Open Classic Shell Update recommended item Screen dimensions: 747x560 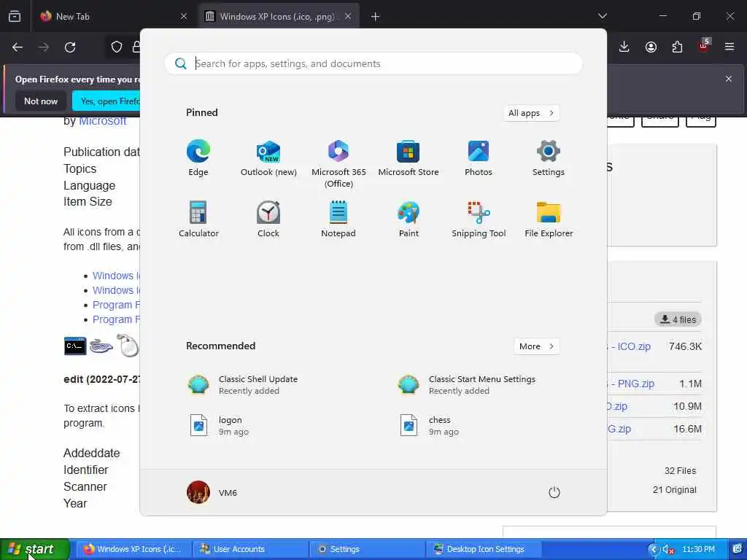[x=243, y=385]
